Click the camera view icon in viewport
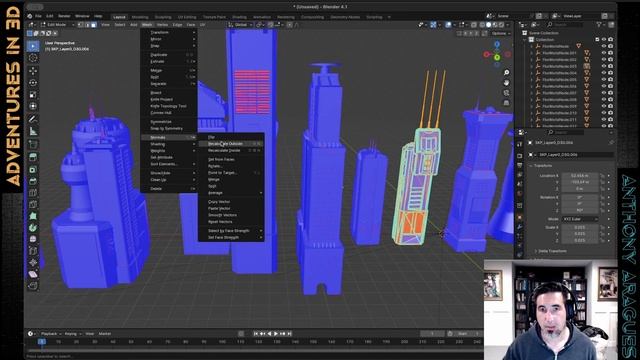The width and height of the screenshot is (640, 360). 507,93
